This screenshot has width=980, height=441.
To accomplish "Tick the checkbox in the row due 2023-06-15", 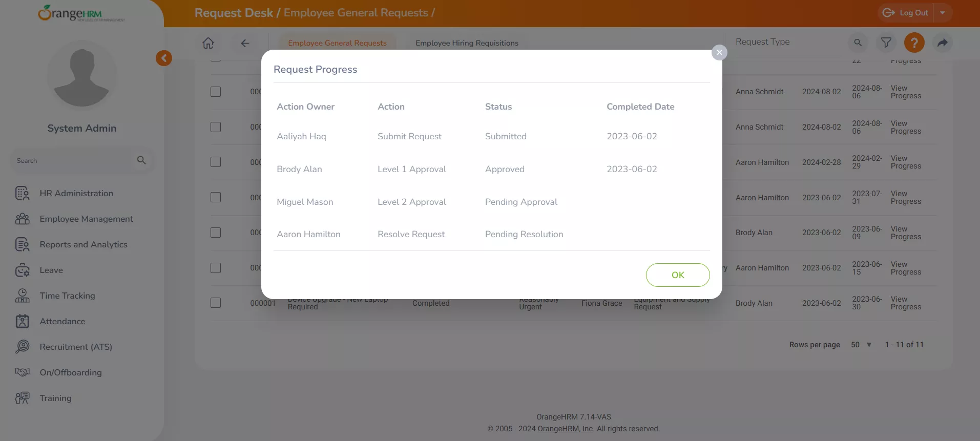I will [216, 268].
